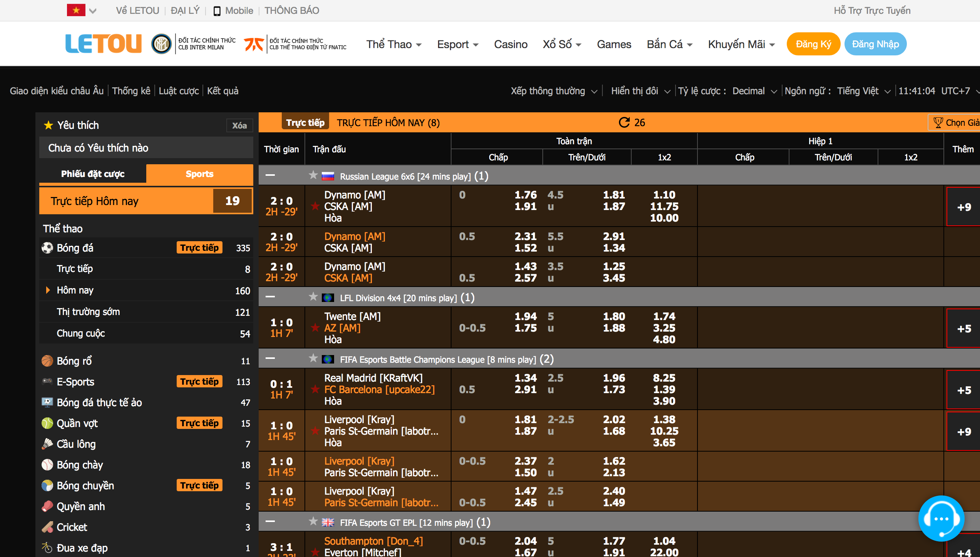The width and height of the screenshot is (980, 557).
Task: Open the Luật cược betting rules link
Action: tap(179, 91)
